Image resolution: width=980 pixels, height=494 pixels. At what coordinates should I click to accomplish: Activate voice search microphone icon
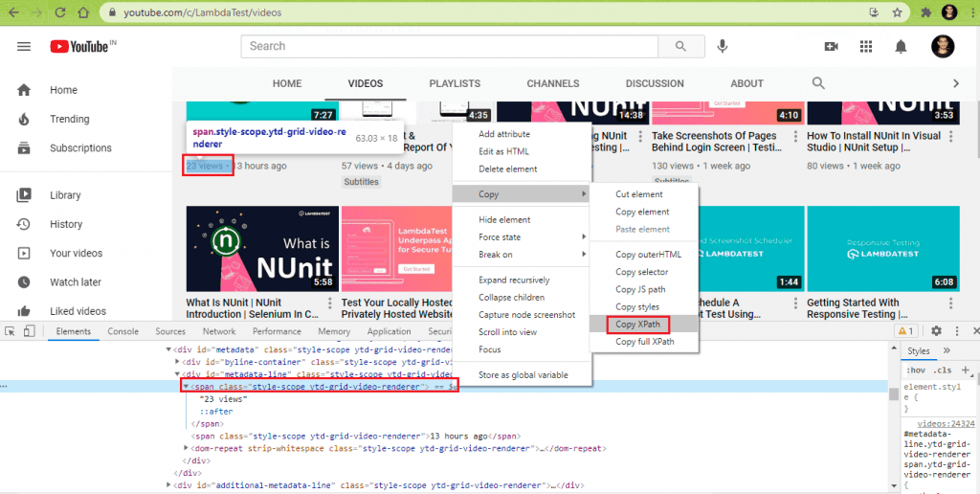pos(723,46)
